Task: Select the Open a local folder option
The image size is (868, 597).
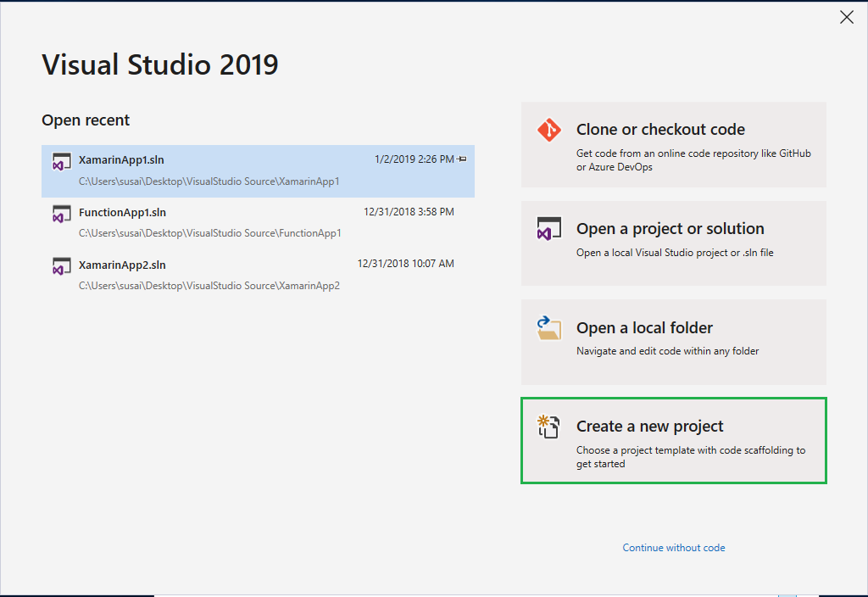Action: pos(673,342)
